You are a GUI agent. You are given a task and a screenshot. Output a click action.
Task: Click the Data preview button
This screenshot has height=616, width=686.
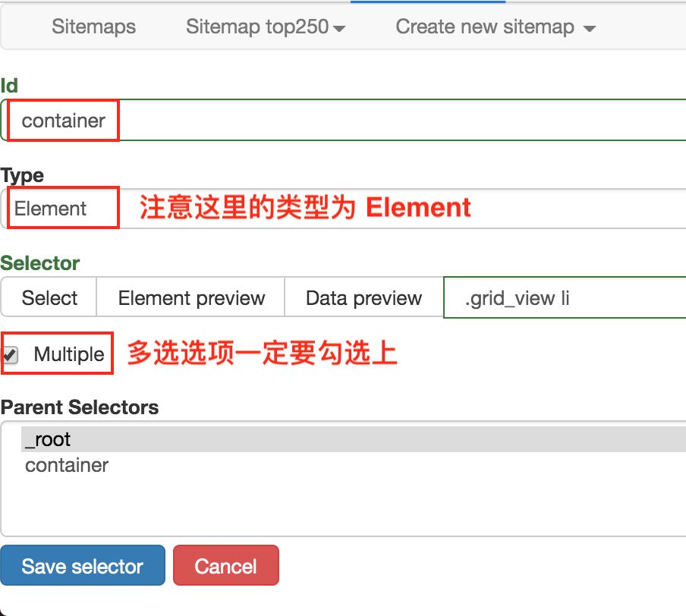click(363, 298)
